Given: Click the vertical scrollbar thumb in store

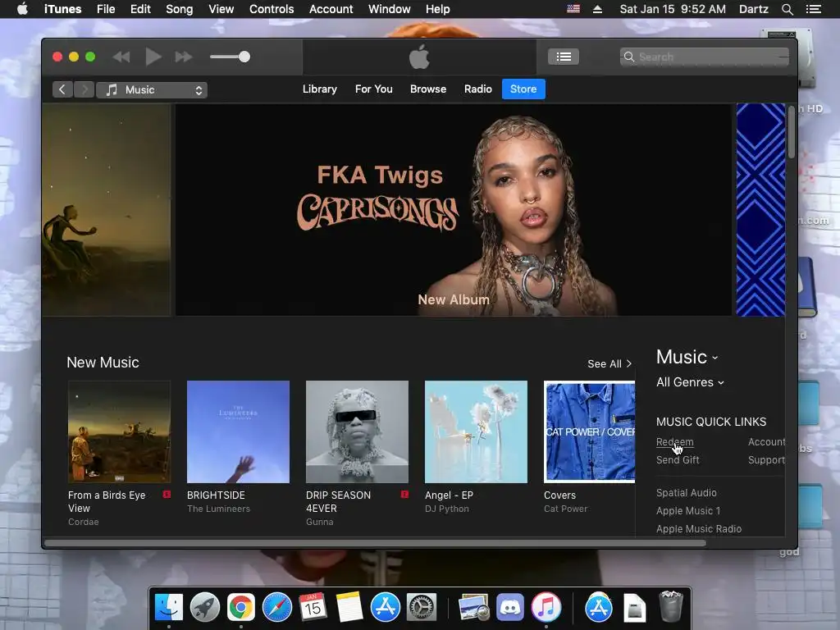Looking at the screenshot, I should tap(792, 132).
